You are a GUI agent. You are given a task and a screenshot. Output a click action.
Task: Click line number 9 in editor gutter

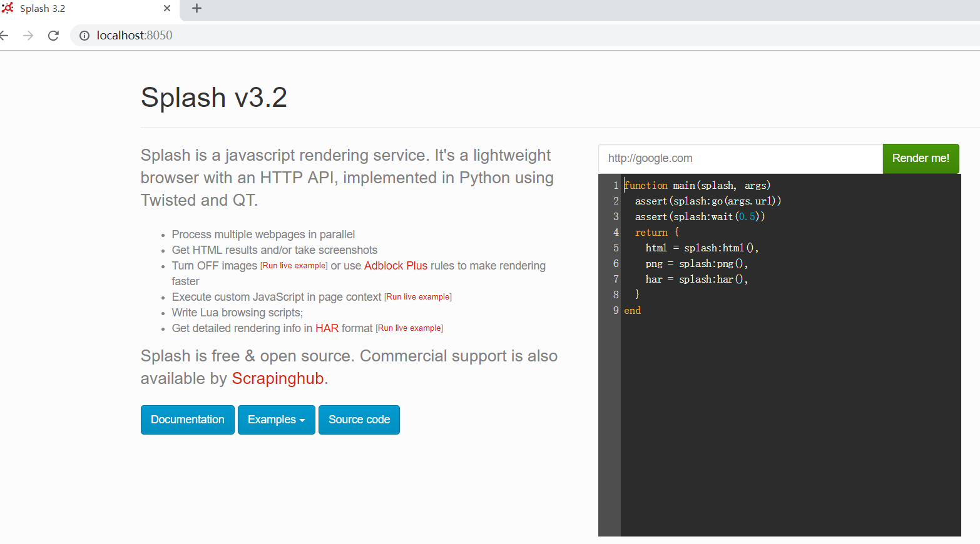pos(616,311)
